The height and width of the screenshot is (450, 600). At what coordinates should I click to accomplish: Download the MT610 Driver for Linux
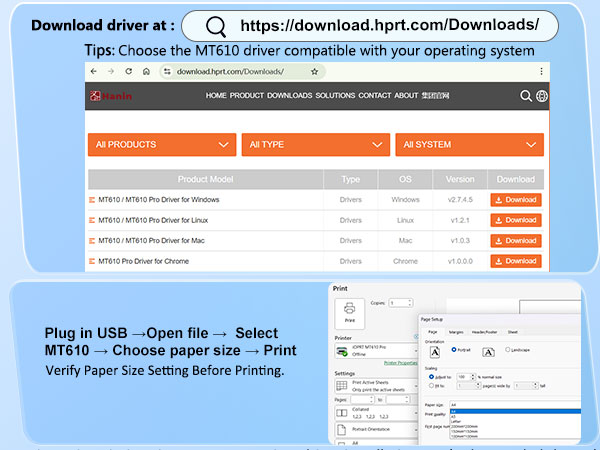(516, 220)
